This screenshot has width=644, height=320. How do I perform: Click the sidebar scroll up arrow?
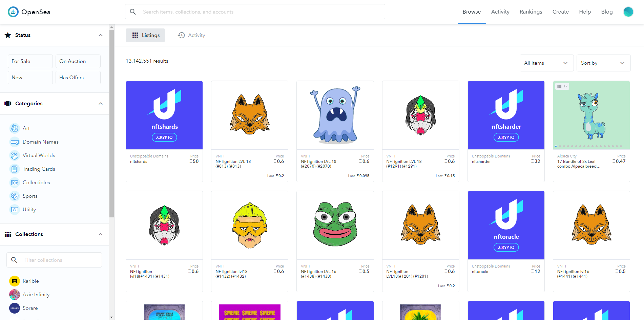pos(112,27)
